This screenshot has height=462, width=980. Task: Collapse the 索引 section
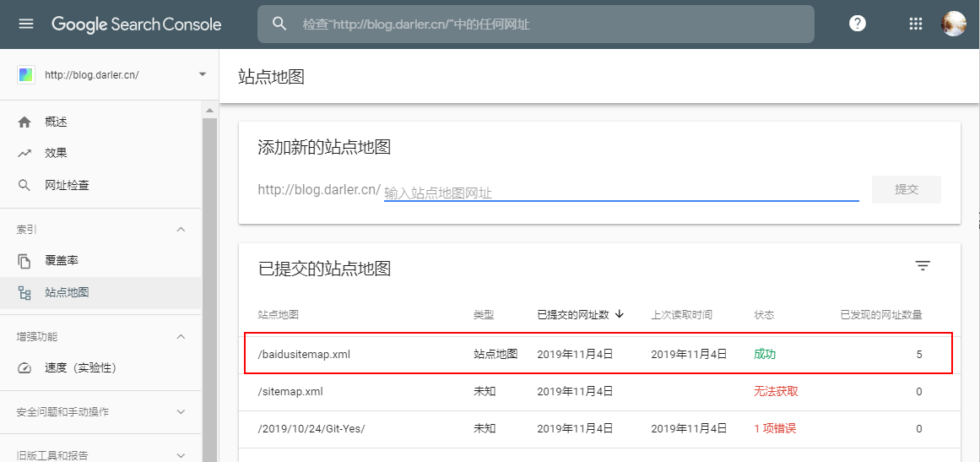181,230
